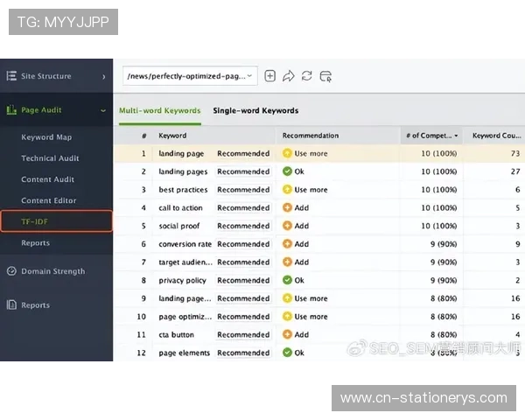The image size is (525, 420).
Task: Click the orange Add icon for call to action
Action: [287, 207]
